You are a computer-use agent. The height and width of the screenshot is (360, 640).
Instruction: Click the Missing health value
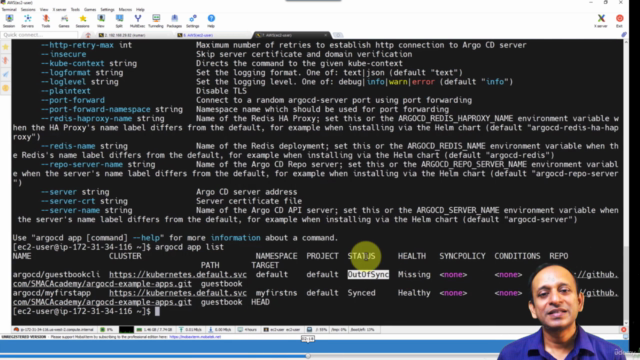click(x=414, y=274)
